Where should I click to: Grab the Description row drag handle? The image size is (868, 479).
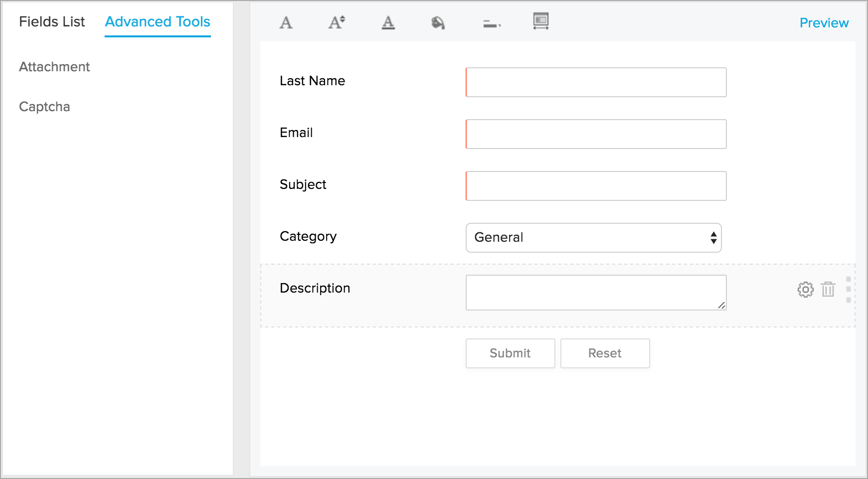click(x=848, y=290)
